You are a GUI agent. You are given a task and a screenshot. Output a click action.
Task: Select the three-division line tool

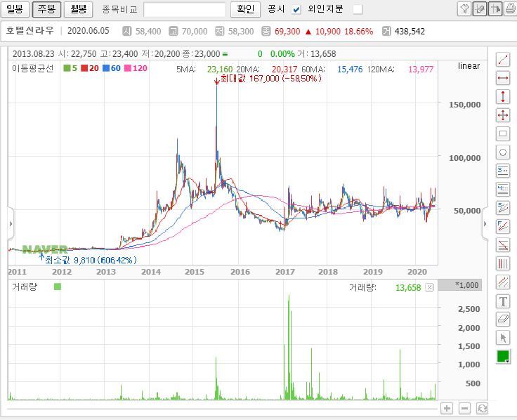[x=503, y=171]
